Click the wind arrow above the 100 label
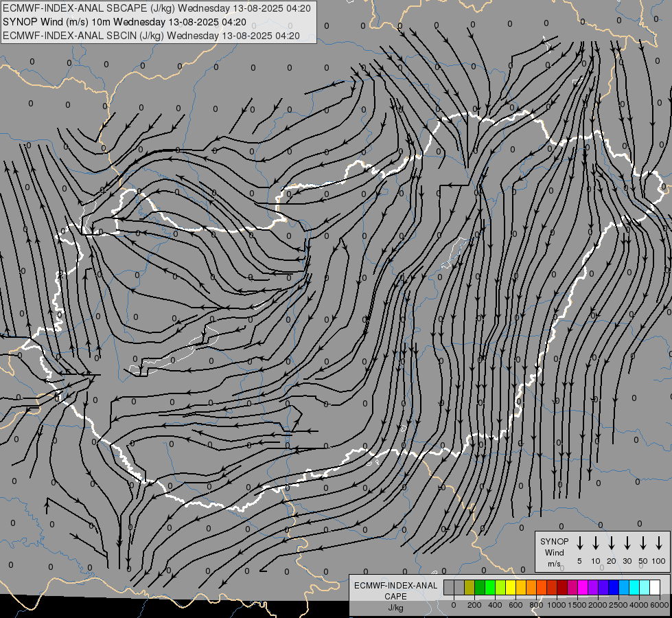The image size is (672, 618). 659,543
